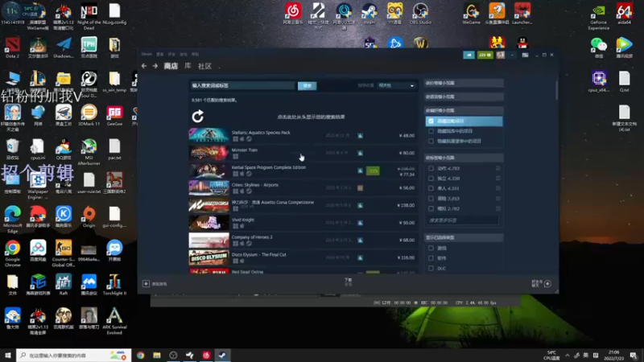Open account dropdown arrow beside avatar

point(512,55)
